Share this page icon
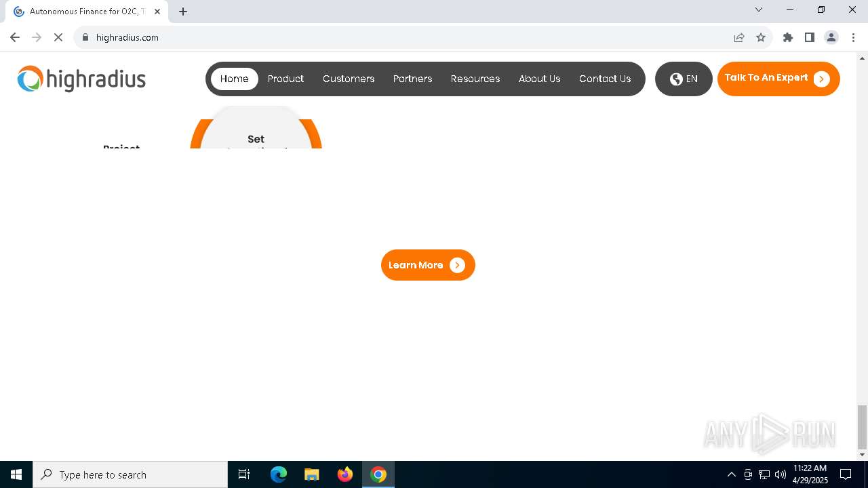The height and width of the screenshot is (488, 868). point(739,37)
